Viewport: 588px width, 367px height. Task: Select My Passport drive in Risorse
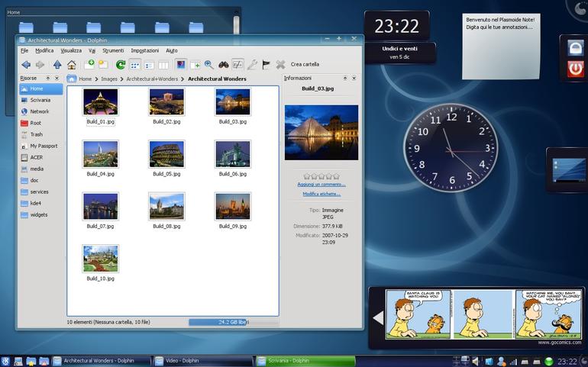click(41, 146)
